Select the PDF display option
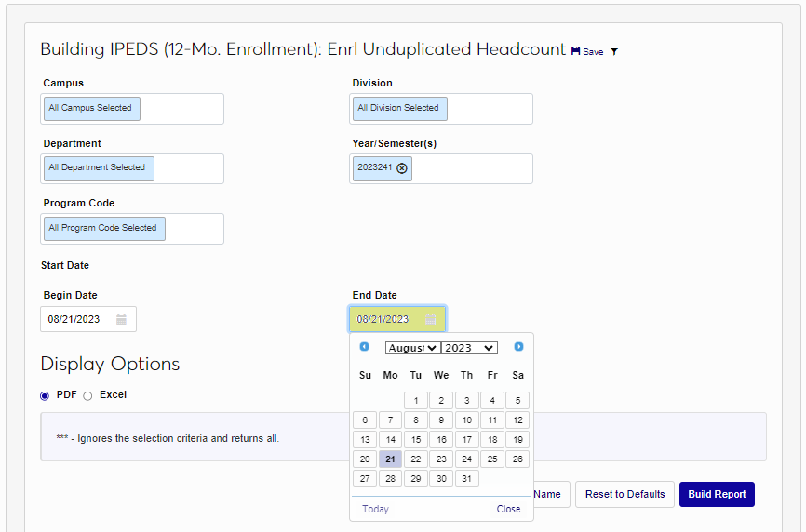Image resolution: width=806 pixels, height=532 pixels. click(x=45, y=395)
